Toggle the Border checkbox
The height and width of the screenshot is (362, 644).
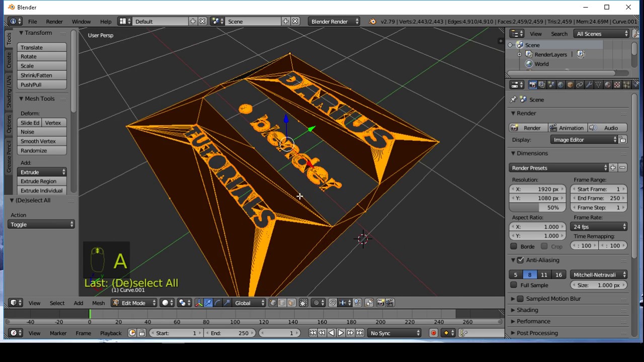[x=514, y=246]
